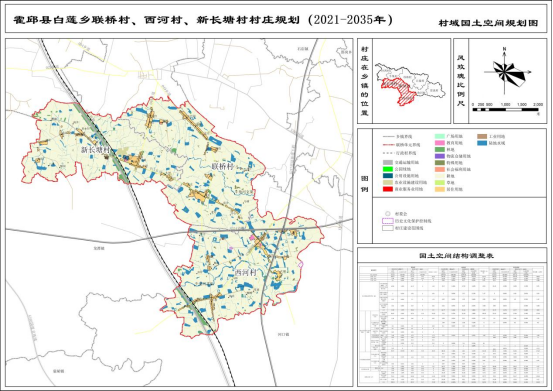This screenshot has width=553, height=391.
Task: Select the 新长塘村 label on the map
Action: click(96, 150)
